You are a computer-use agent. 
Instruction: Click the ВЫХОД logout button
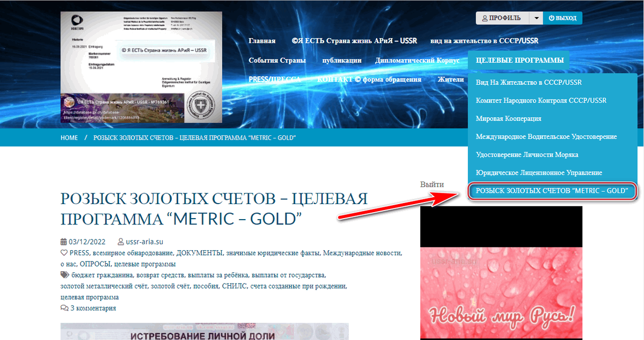[x=562, y=18]
